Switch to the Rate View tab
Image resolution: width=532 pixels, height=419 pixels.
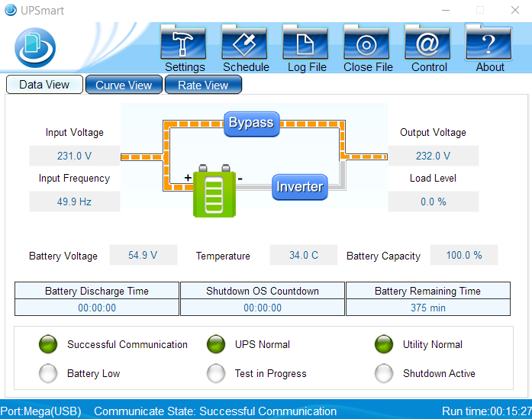[x=203, y=85]
